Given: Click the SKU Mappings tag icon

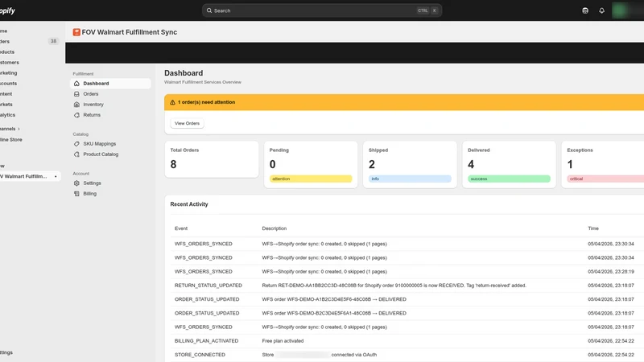Looking at the screenshot, I should 76,144.
